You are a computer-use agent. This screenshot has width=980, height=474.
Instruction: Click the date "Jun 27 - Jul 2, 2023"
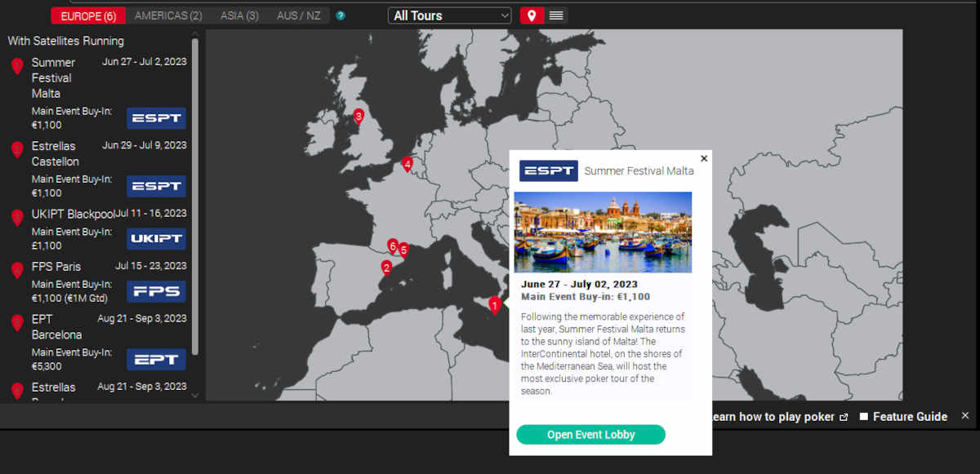click(x=145, y=61)
